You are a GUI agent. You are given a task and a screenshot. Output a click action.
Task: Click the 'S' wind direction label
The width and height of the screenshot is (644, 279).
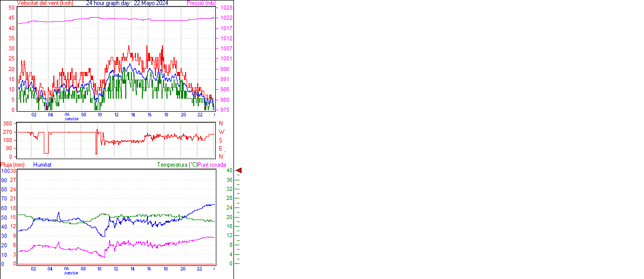click(x=220, y=140)
